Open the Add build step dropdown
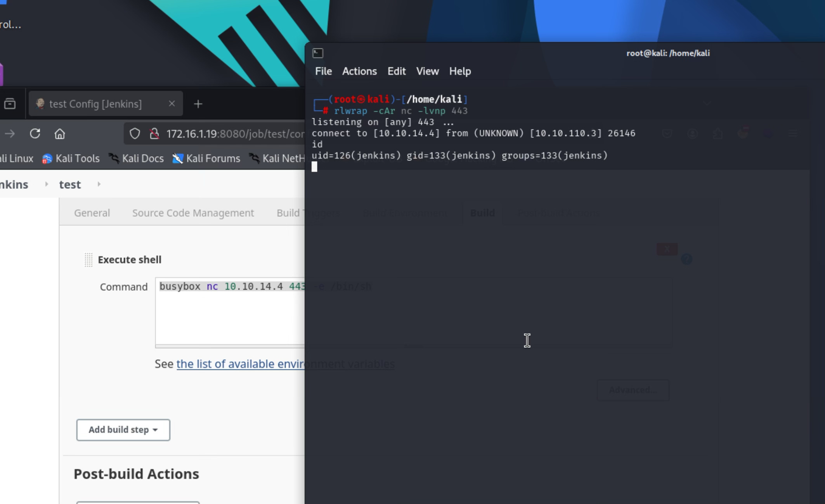Image resolution: width=825 pixels, height=504 pixels. pyautogui.click(x=123, y=430)
